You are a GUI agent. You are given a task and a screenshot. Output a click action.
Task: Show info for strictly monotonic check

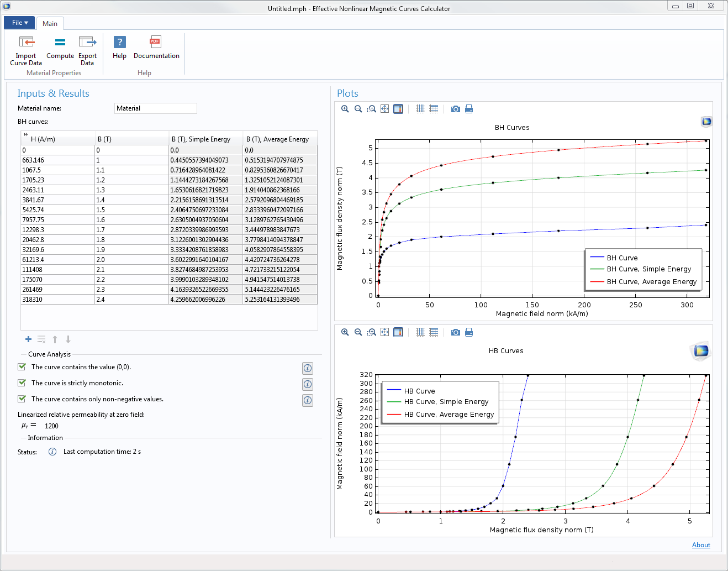click(x=308, y=384)
